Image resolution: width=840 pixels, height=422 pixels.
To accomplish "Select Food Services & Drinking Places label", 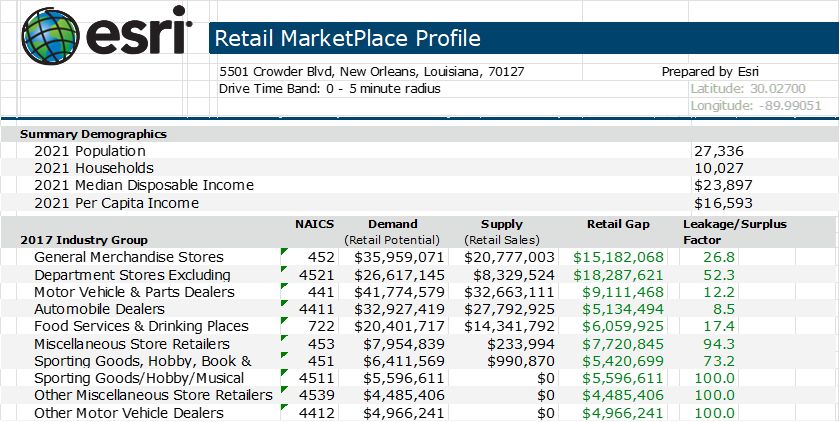I will click(x=141, y=326).
